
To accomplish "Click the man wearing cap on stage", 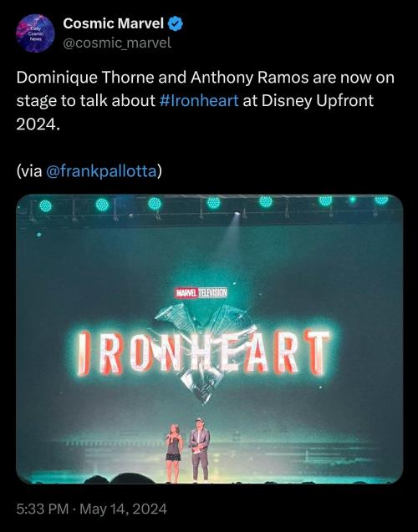I will [199, 449].
